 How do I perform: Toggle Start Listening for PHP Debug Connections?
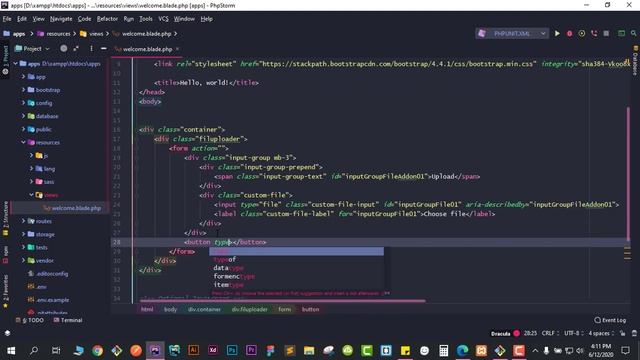click(x=594, y=33)
